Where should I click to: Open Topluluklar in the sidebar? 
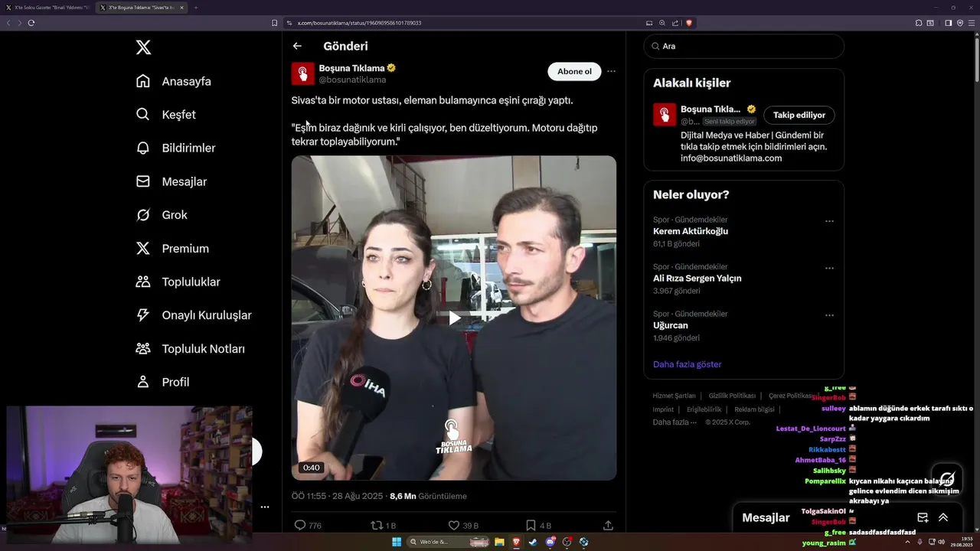(x=178, y=282)
